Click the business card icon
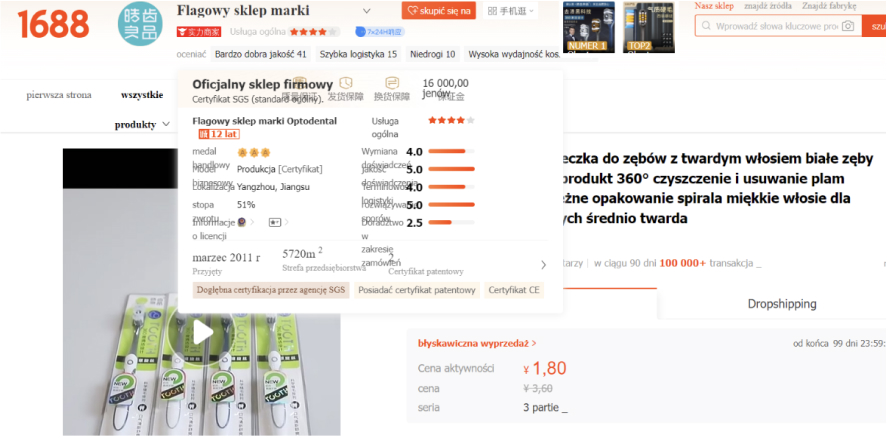This screenshot has height=438, width=888. 275,222
